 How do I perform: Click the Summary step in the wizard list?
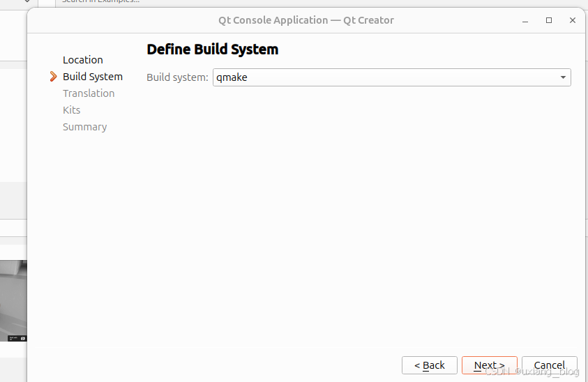click(85, 127)
